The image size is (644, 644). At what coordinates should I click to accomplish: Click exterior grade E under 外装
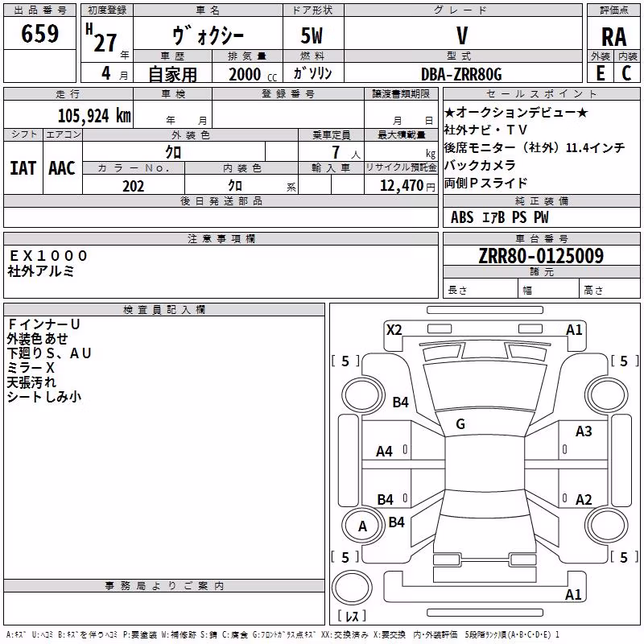pyautogui.click(x=601, y=73)
